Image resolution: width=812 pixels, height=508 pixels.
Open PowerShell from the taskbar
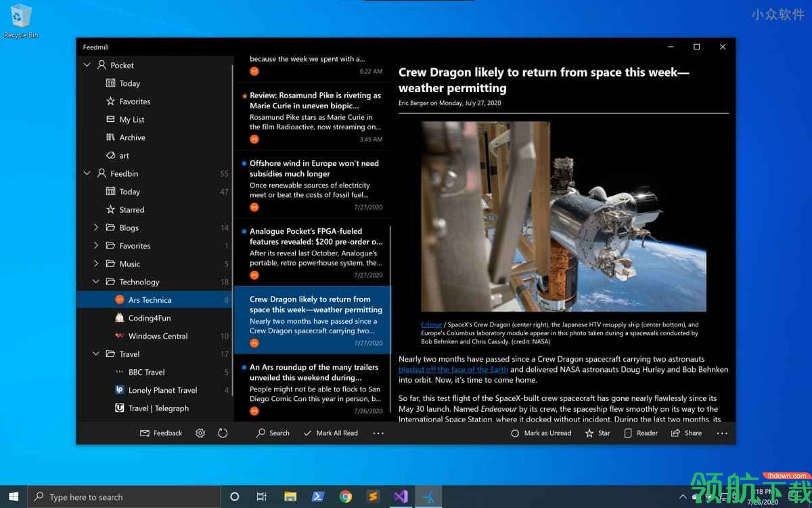click(318, 496)
